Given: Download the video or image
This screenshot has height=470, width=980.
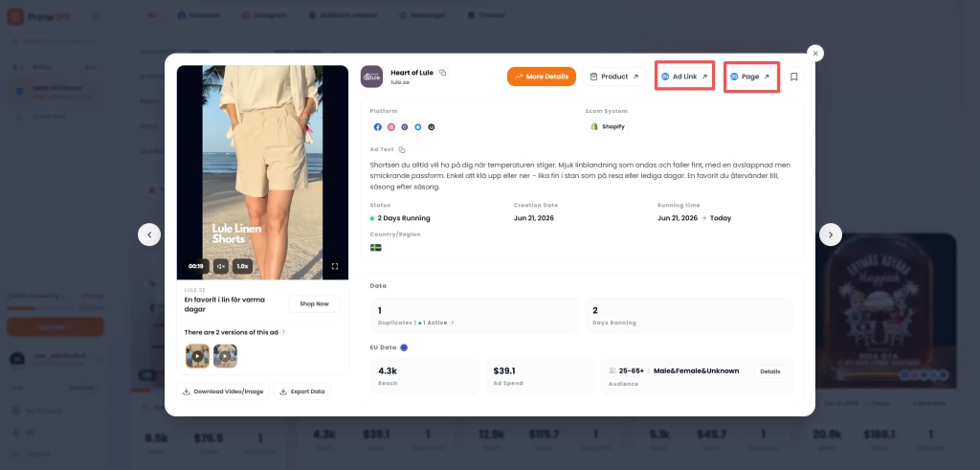Looking at the screenshot, I should pos(223,392).
